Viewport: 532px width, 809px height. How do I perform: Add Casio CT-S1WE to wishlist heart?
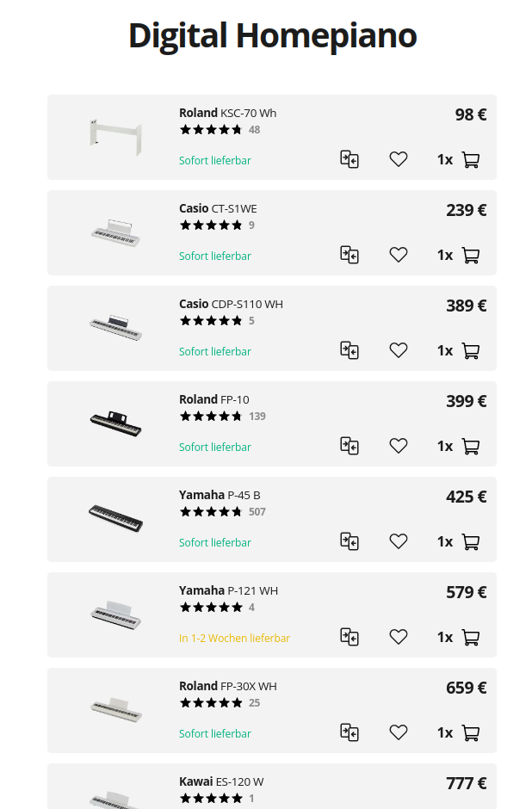[399, 255]
